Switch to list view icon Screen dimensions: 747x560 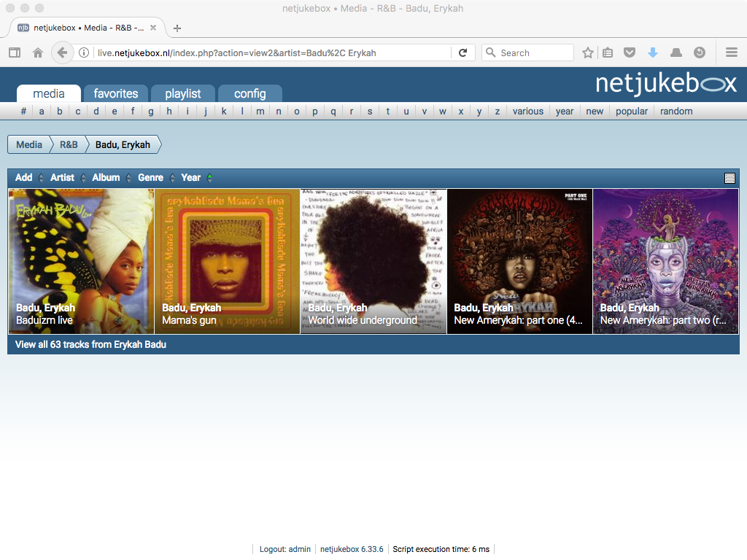click(729, 178)
